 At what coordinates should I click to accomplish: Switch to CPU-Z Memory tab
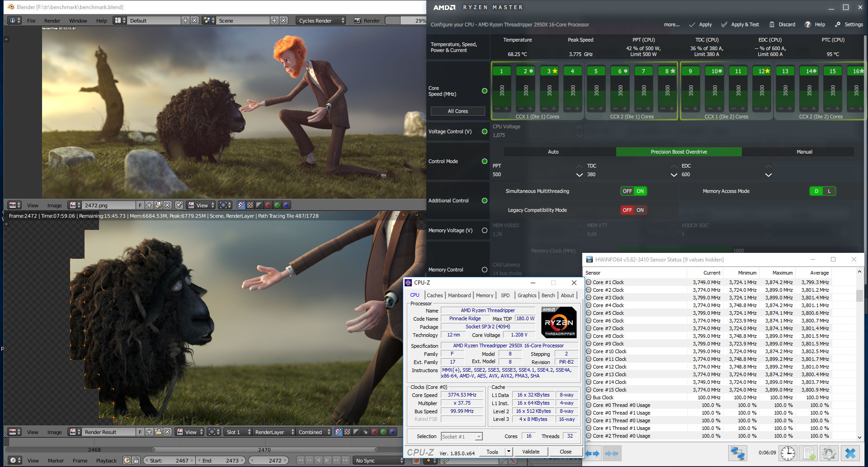(x=485, y=295)
